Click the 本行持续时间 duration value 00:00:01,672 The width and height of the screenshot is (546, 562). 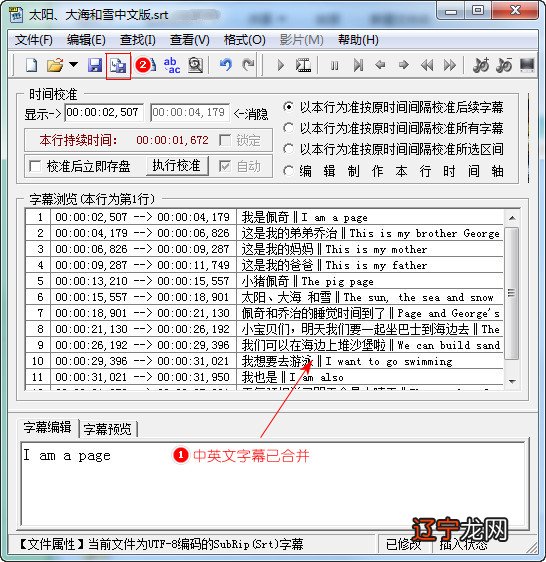click(x=172, y=140)
